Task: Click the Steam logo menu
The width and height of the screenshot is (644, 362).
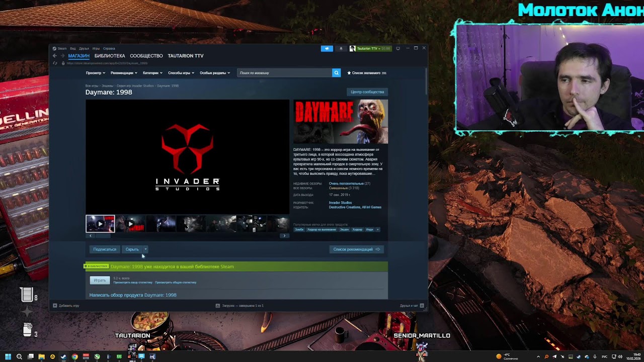Action: point(60,49)
